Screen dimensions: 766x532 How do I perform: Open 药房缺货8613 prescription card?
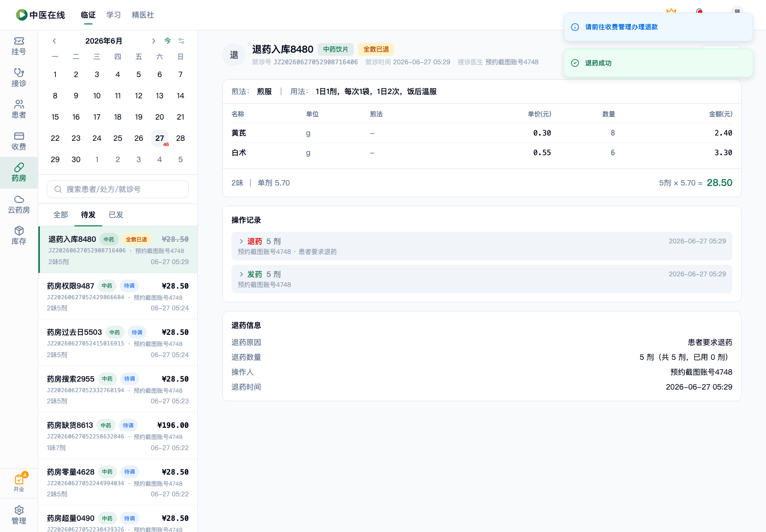(x=118, y=436)
